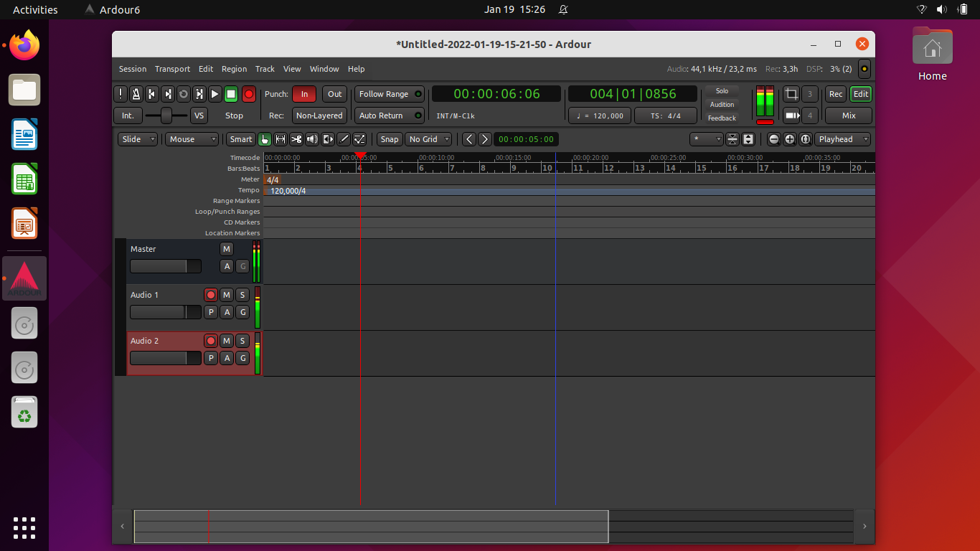Click the red global Record button
980x551 pixels.
(248, 94)
